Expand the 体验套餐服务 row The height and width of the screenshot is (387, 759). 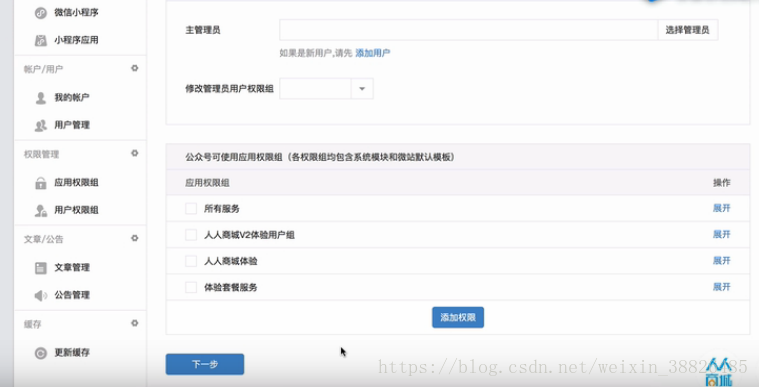click(x=721, y=287)
